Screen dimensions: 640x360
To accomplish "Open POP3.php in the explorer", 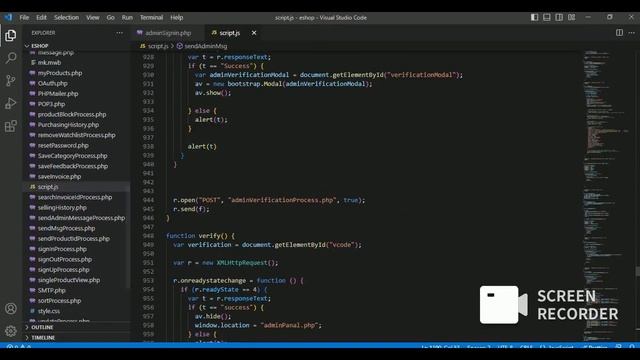I will [x=51, y=104].
